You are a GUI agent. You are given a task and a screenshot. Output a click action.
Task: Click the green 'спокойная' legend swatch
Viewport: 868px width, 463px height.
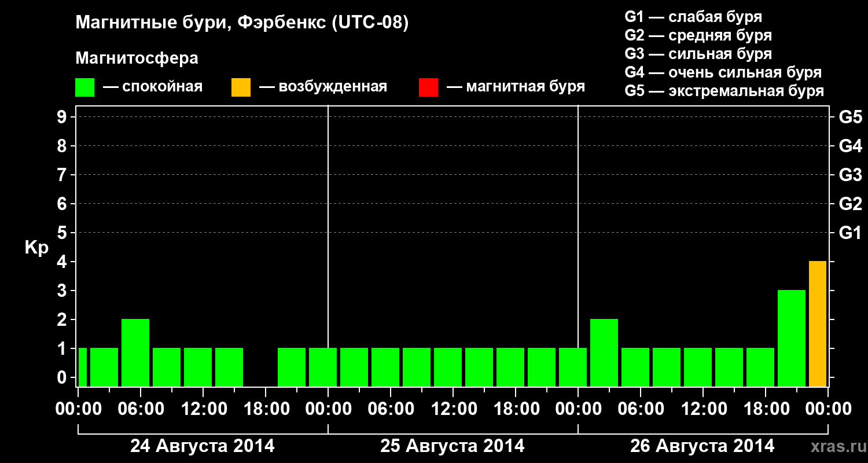pyautogui.click(x=84, y=87)
